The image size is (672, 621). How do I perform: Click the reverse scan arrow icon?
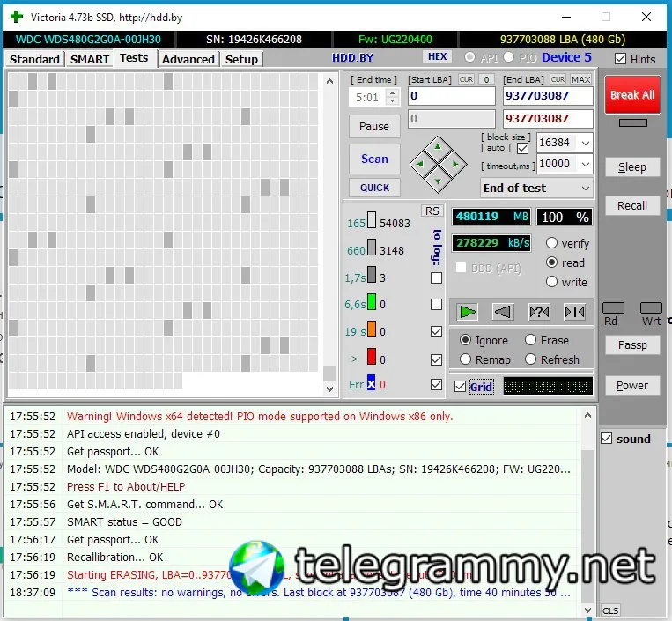[x=503, y=312]
